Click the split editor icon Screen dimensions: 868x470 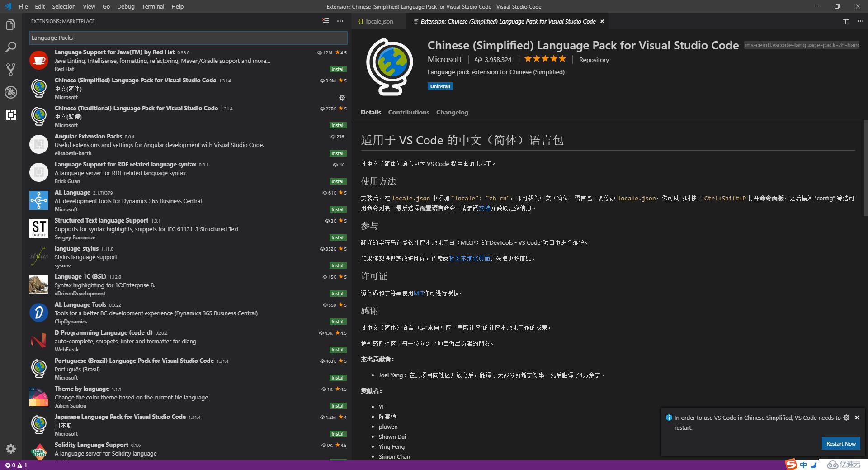(x=845, y=21)
